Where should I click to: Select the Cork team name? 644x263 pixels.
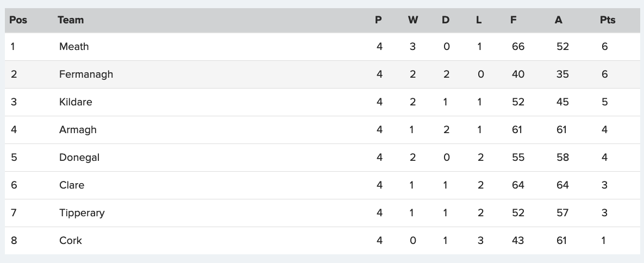coord(70,240)
